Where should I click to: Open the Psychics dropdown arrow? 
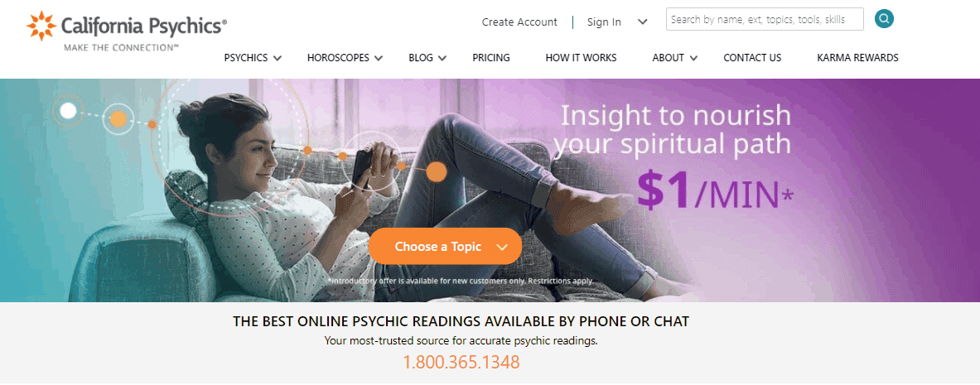click(x=278, y=58)
